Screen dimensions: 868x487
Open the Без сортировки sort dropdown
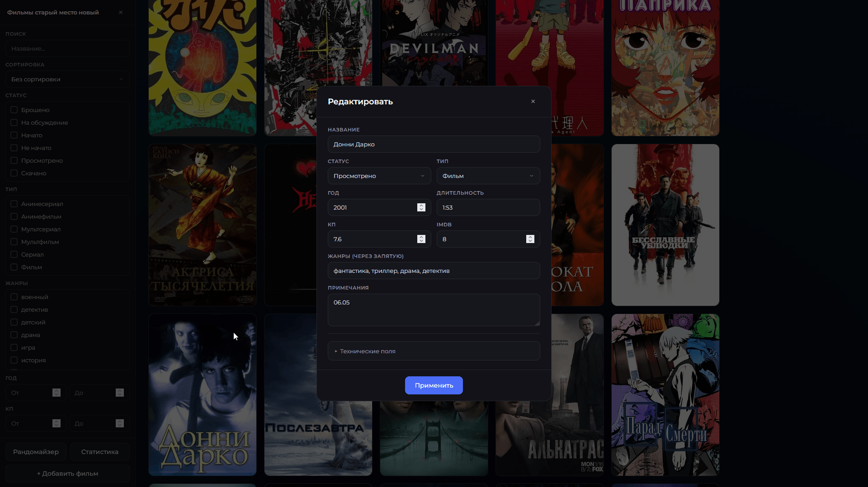click(x=67, y=79)
